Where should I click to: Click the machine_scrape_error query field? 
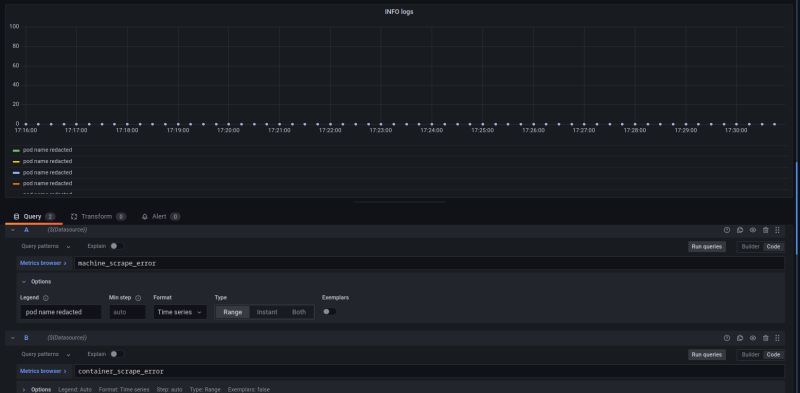click(429, 263)
